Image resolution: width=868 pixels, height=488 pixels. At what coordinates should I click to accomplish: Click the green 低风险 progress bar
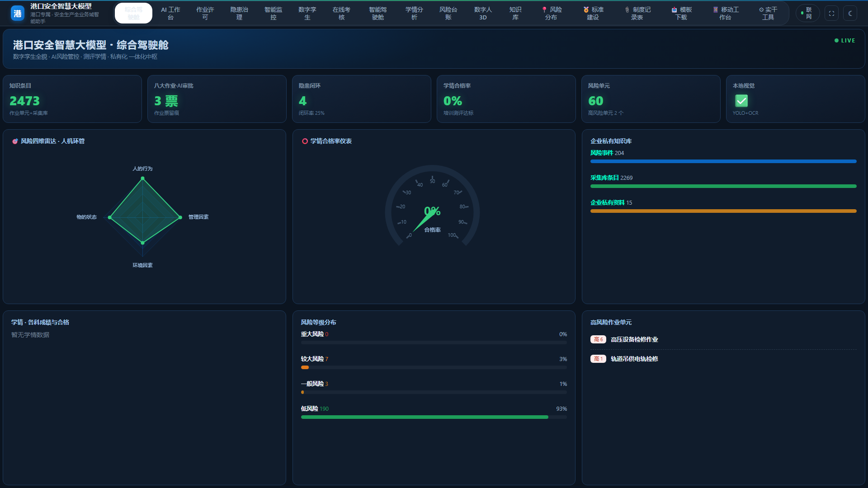pos(425,417)
